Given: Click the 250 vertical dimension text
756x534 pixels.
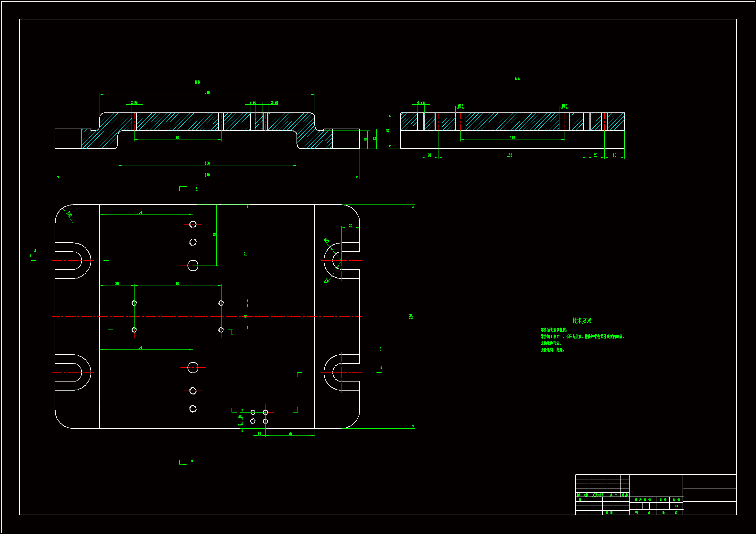Looking at the screenshot, I should 411,316.
